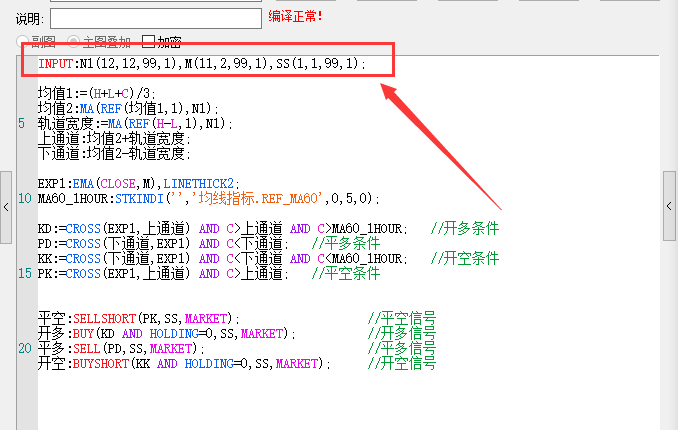Click the 编译正常! compile status message
Viewport: 678px width, 430px height.
point(295,16)
